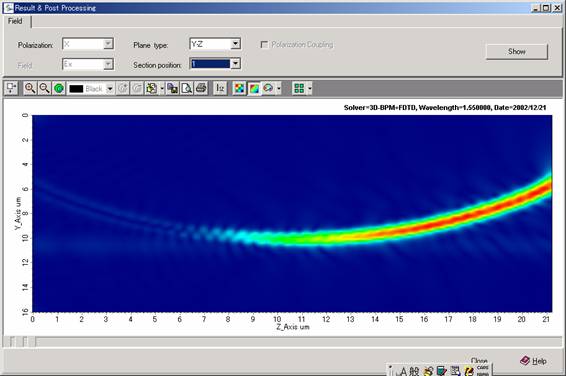Click the selection cursor tool icon
The image size is (566, 376).
[x=12, y=88]
